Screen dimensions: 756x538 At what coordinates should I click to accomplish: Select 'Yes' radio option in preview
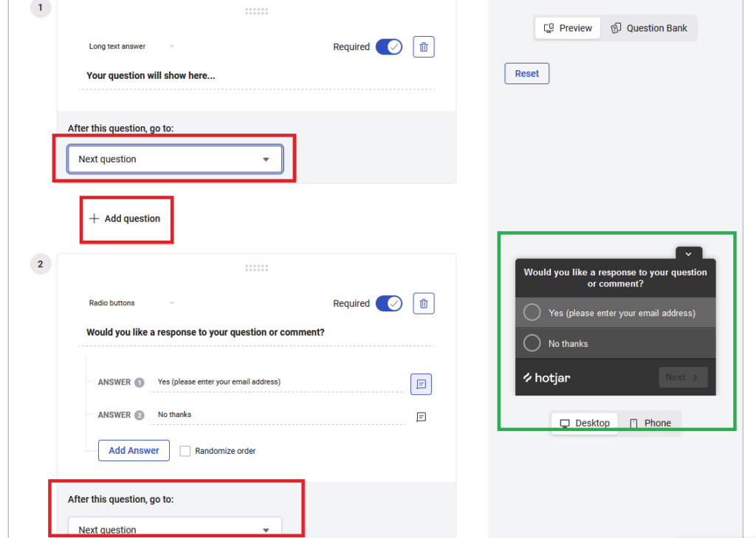pyautogui.click(x=532, y=313)
